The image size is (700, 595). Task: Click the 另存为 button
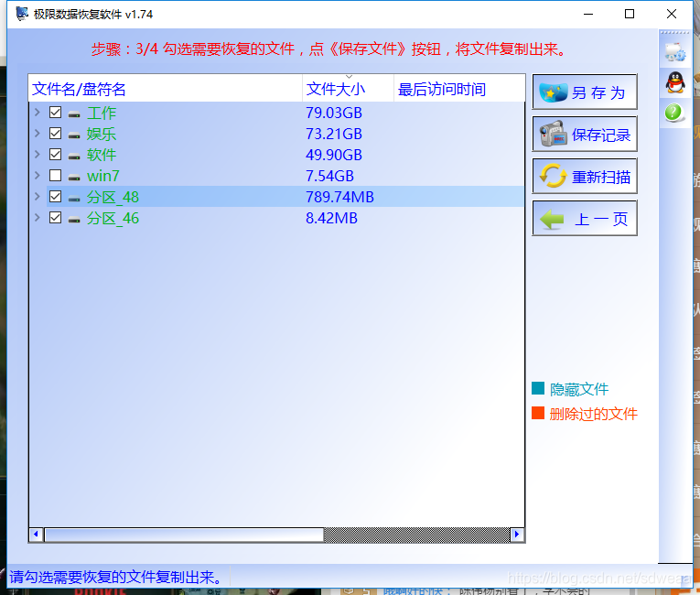pyautogui.click(x=585, y=92)
